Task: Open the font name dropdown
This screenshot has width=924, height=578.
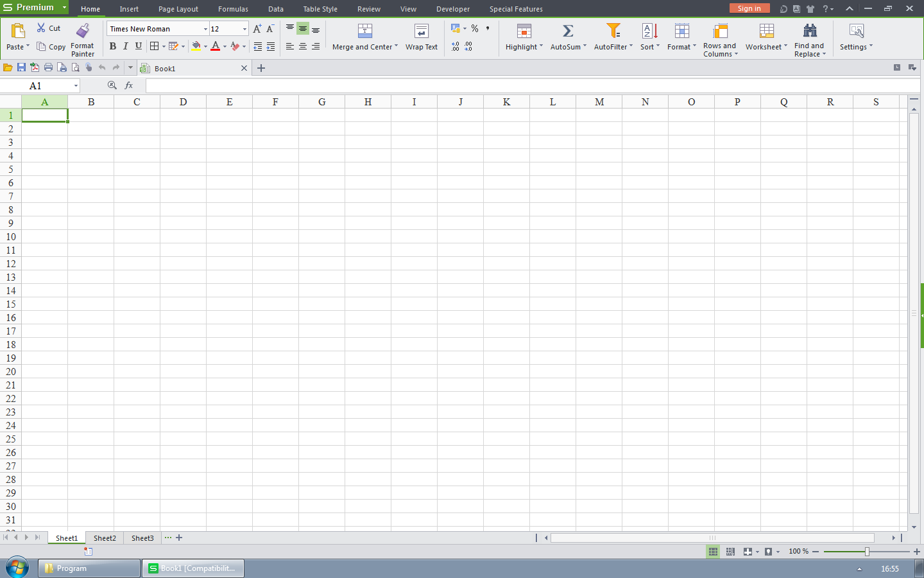Action: click(204, 28)
